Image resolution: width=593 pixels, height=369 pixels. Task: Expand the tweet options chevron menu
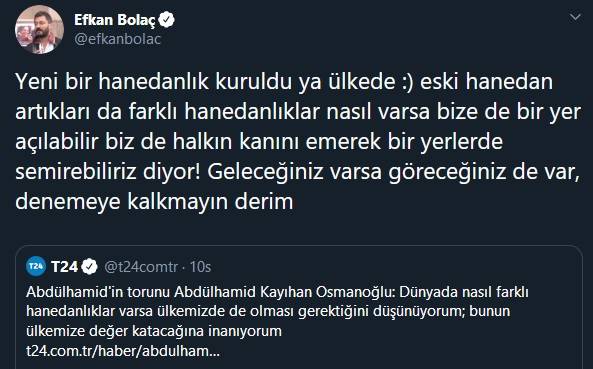[x=575, y=17]
